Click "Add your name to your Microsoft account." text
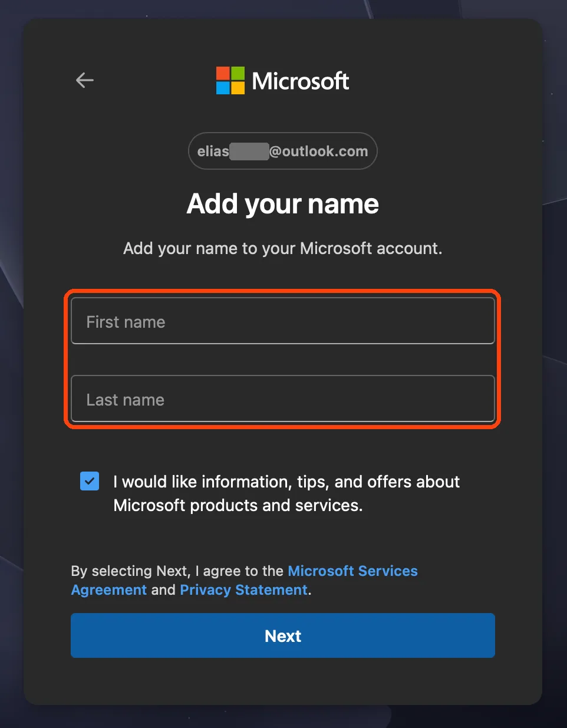This screenshot has width=567, height=728. tap(283, 248)
